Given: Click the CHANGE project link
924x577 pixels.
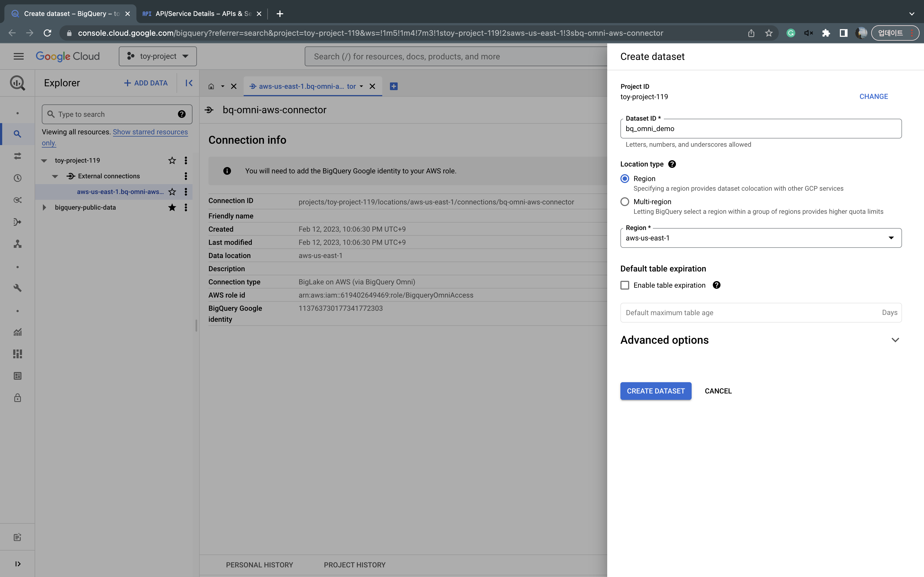Looking at the screenshot, I should (x=874, y=96).
